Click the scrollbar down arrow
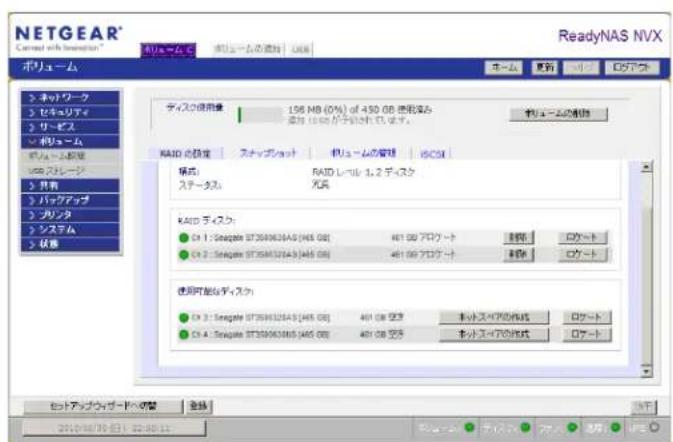Viewport: 673px width, 442px height. pos(646,371)
